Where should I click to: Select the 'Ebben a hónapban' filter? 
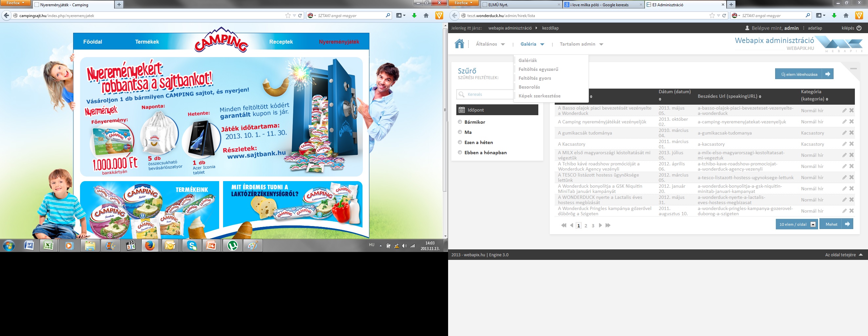[460, 152]
